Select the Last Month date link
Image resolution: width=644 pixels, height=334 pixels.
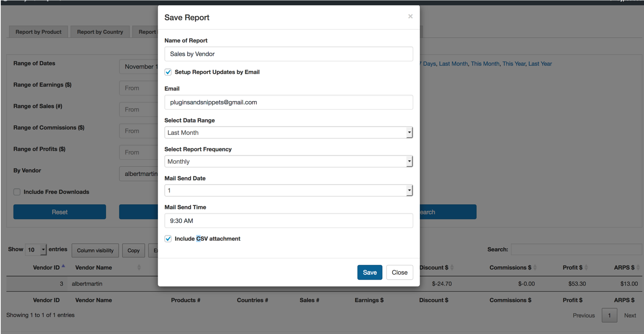click(x=453, y=64)
